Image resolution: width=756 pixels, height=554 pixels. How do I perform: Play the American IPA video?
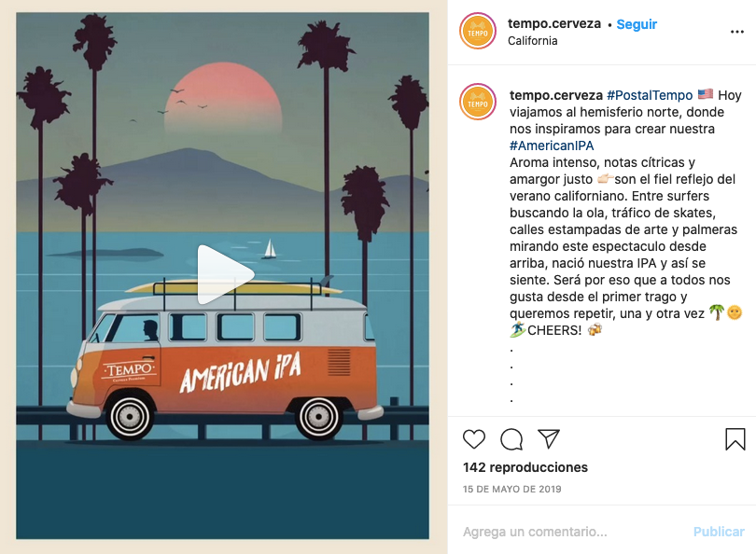(x=225, y=275)
